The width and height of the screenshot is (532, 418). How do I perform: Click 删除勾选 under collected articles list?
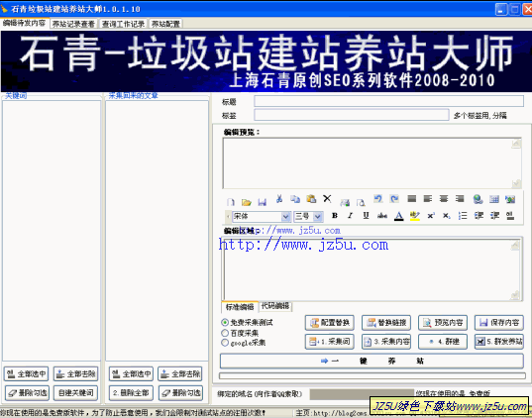point(181,393)
